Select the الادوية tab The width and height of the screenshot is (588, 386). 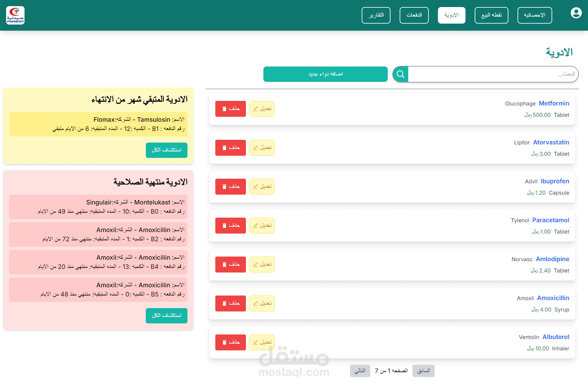(x=452, y=15)
